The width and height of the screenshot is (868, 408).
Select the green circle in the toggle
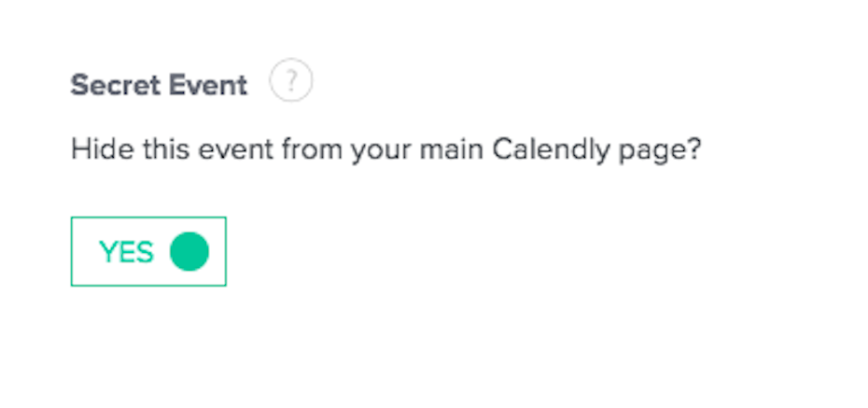point(189,251)
